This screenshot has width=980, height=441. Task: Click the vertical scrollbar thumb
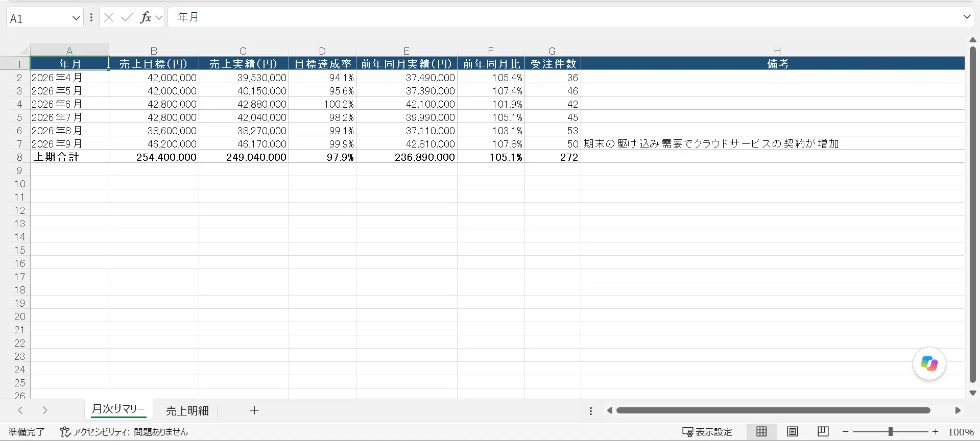(973, 215)
